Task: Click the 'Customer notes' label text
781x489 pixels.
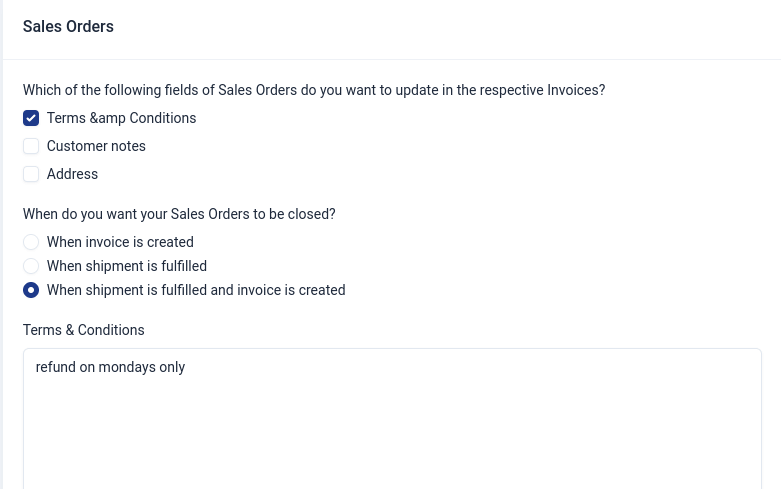Action: coord(96,146)
